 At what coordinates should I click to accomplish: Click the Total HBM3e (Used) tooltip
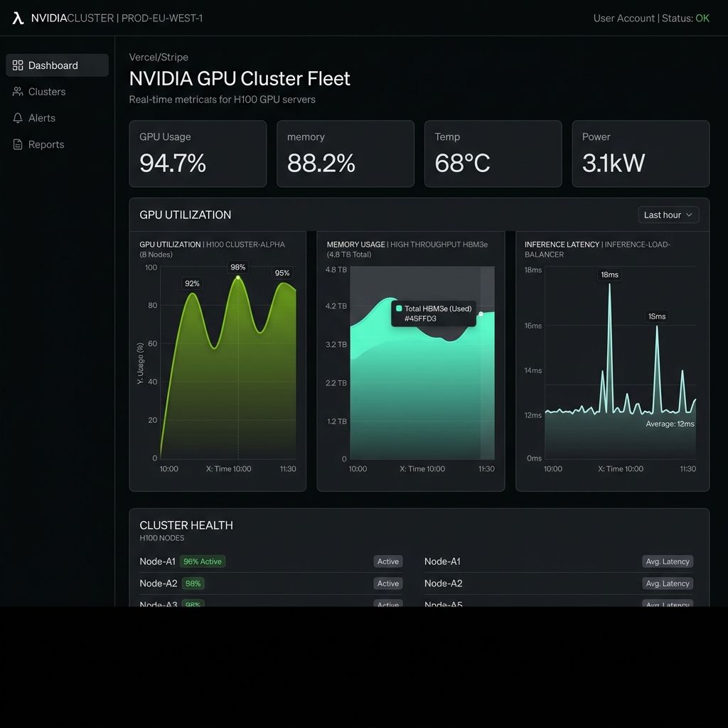coord(434,314)
